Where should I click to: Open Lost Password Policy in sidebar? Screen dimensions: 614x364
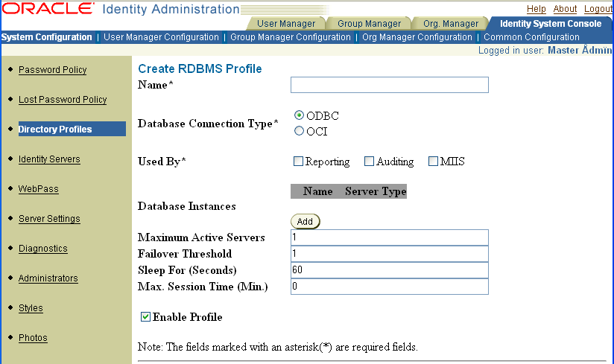pos(63,99)
